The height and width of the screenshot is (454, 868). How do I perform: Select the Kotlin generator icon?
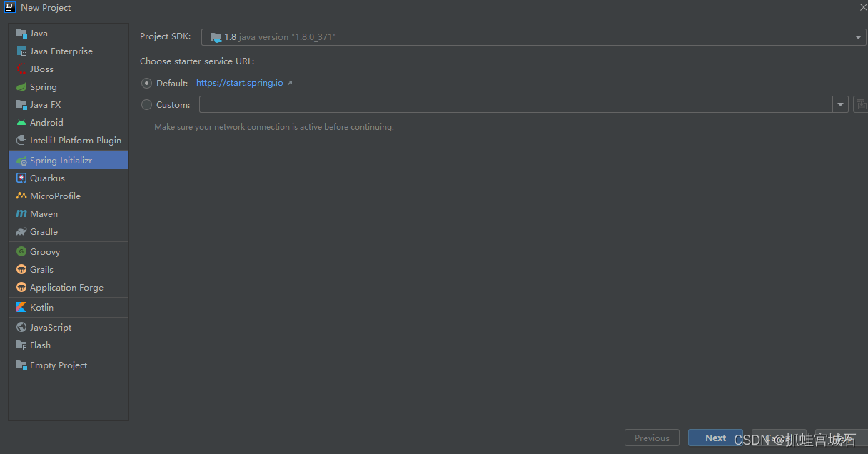point(22,308)
